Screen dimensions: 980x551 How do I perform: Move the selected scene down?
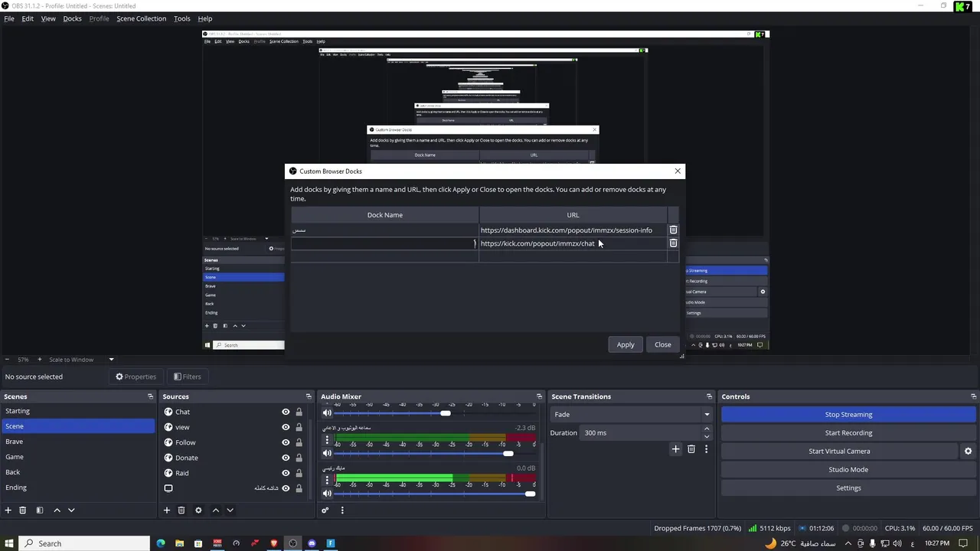[x=71, y=510]
